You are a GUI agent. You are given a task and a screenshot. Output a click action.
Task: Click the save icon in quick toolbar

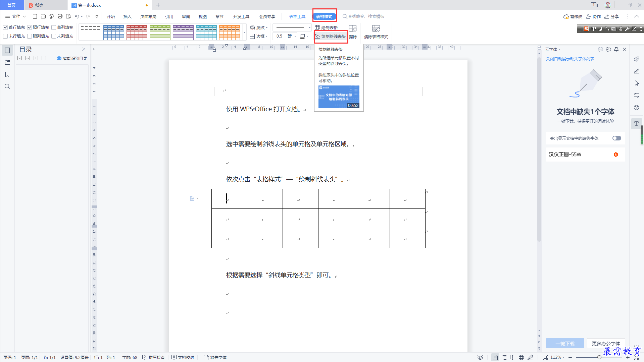(x=43, y=16)
